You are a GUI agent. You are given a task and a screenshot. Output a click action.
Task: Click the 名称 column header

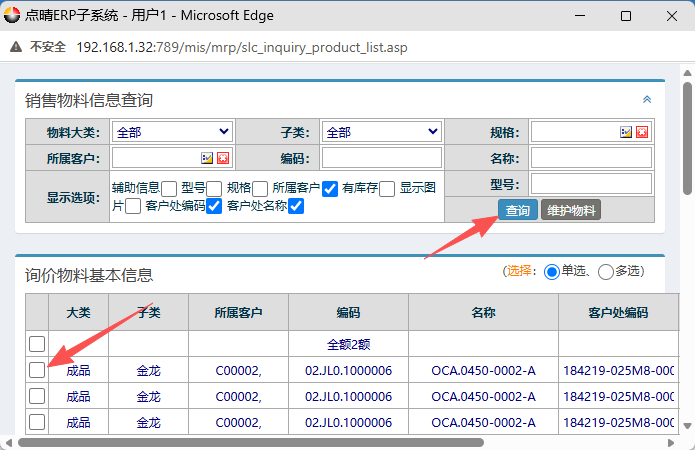pyautogui.click(x=484, y=313)
